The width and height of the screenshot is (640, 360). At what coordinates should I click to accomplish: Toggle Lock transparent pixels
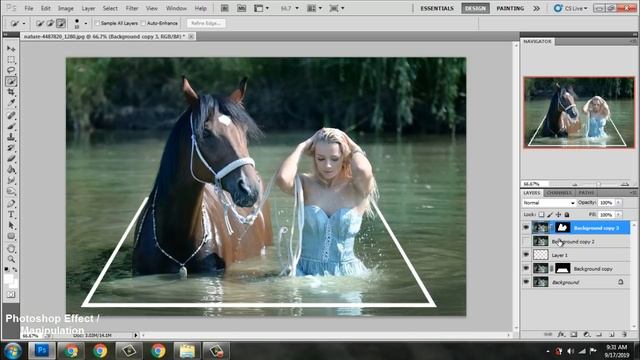coord(541,214)
